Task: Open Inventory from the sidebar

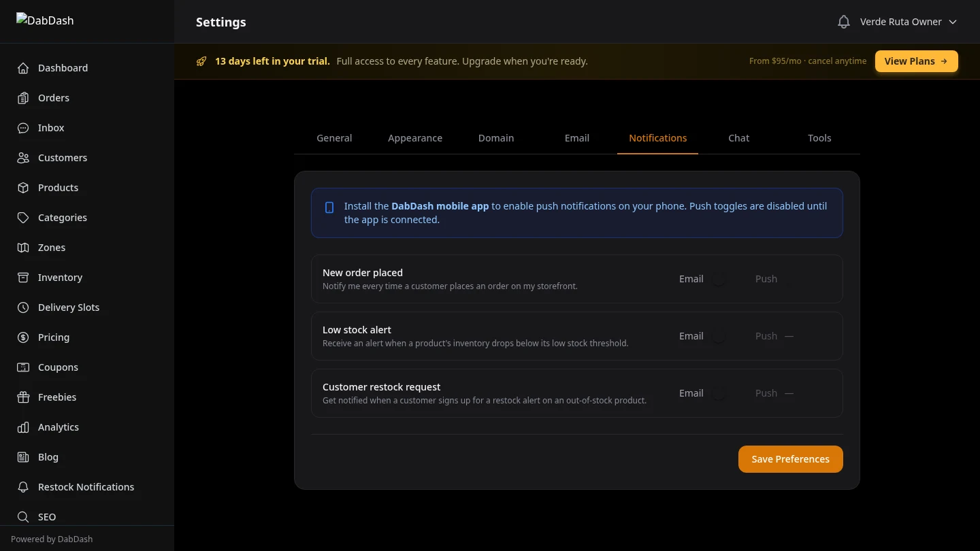Action: point(22,277)
